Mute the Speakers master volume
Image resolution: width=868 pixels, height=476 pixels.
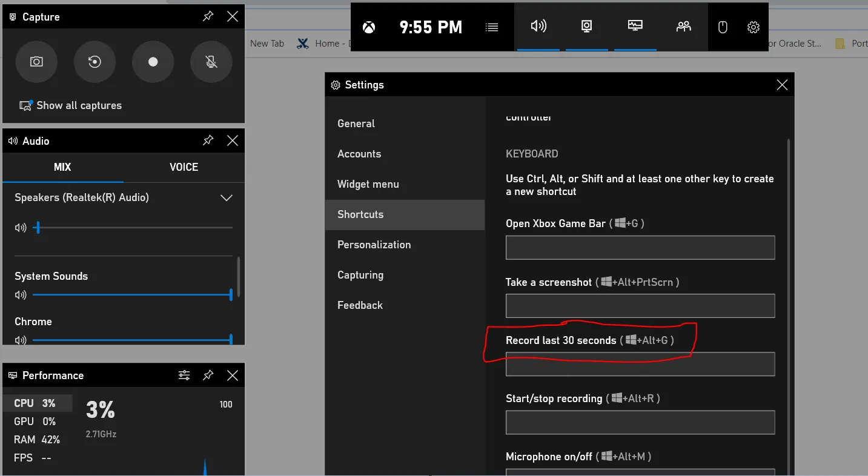click(x=21, y=228)
